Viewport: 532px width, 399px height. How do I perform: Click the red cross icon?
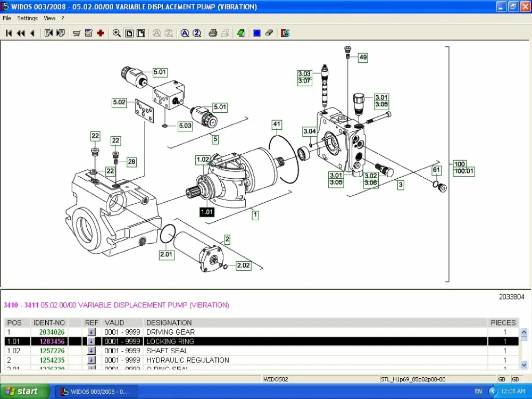pos(101,33)
